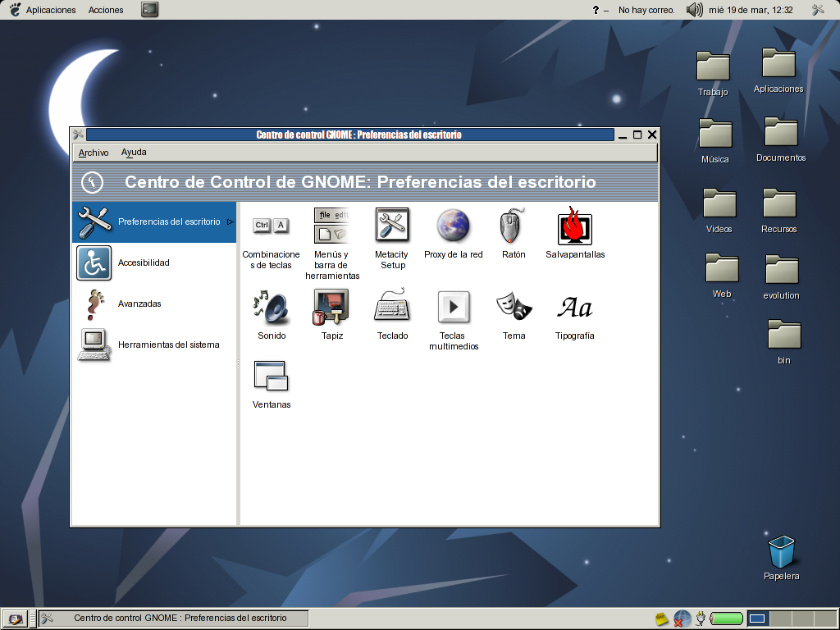Open Menús y barra de herramientas

332,226
